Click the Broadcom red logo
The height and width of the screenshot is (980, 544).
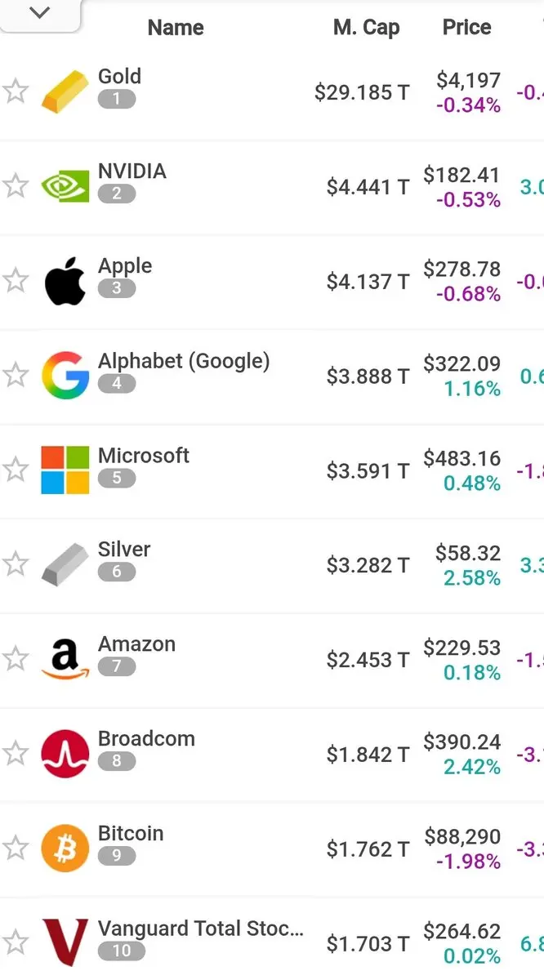coord(65,754)
